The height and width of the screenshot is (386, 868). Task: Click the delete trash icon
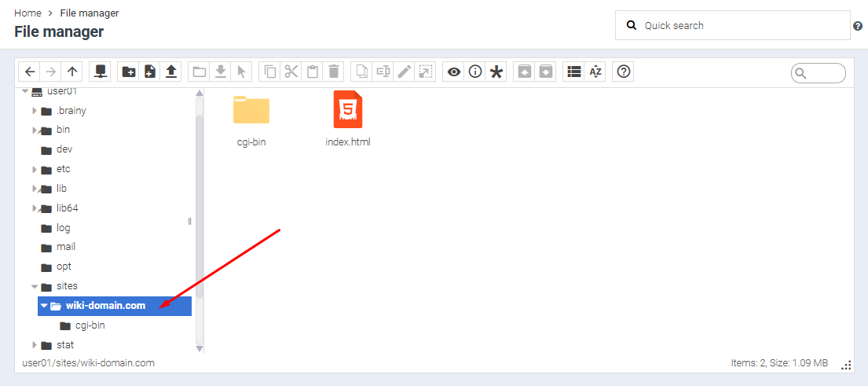pos(333,72)
